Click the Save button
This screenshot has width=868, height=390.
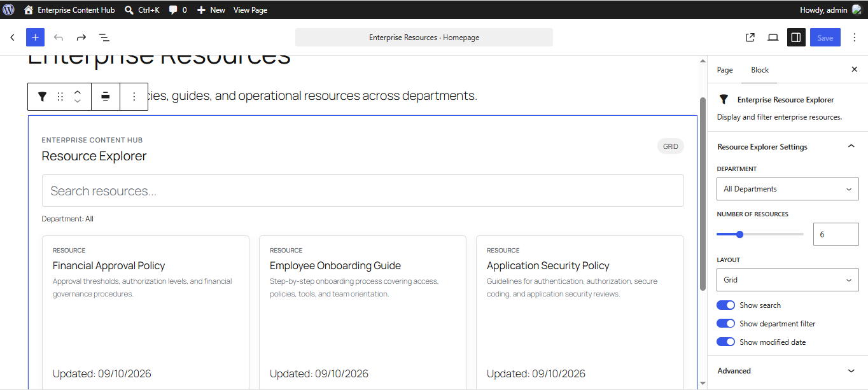825,38
